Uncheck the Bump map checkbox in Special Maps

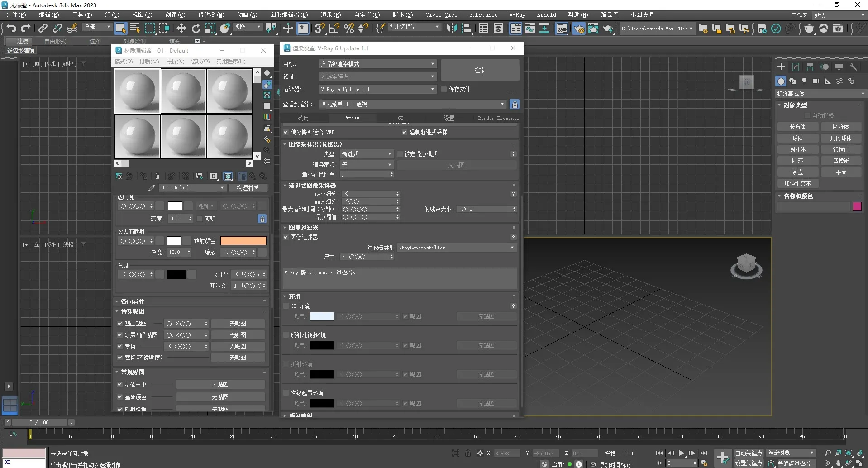point(120,324)
